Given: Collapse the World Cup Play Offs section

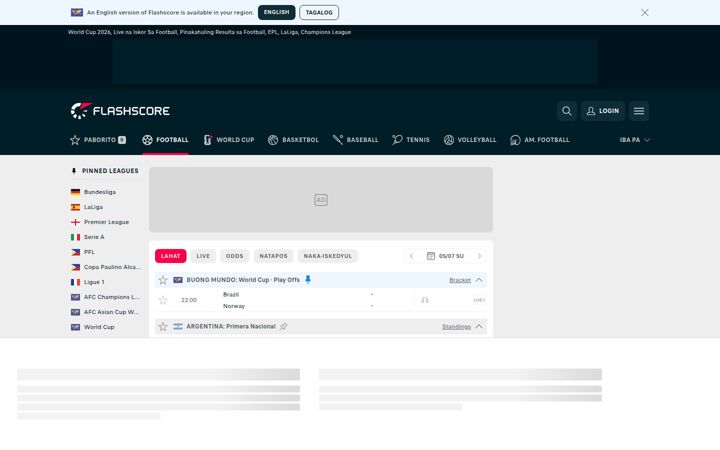Looking at the screenshot, I should coord(479,280).
